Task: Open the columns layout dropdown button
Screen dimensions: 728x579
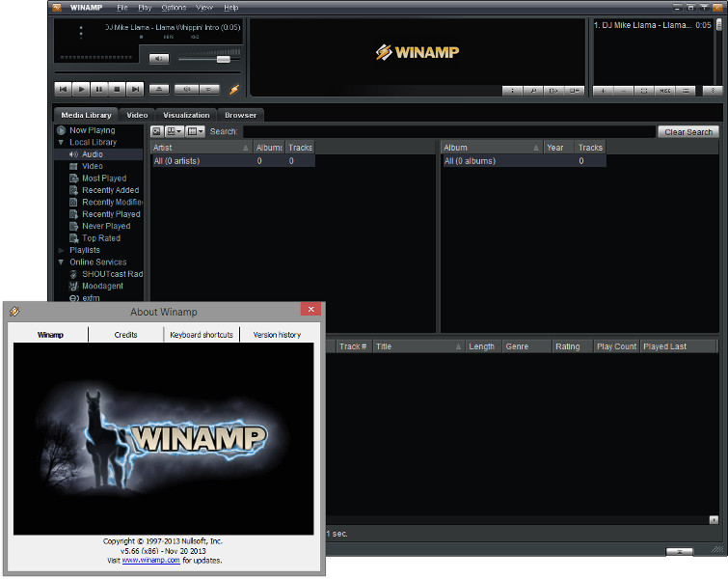Action: click(x=195, y=131)
